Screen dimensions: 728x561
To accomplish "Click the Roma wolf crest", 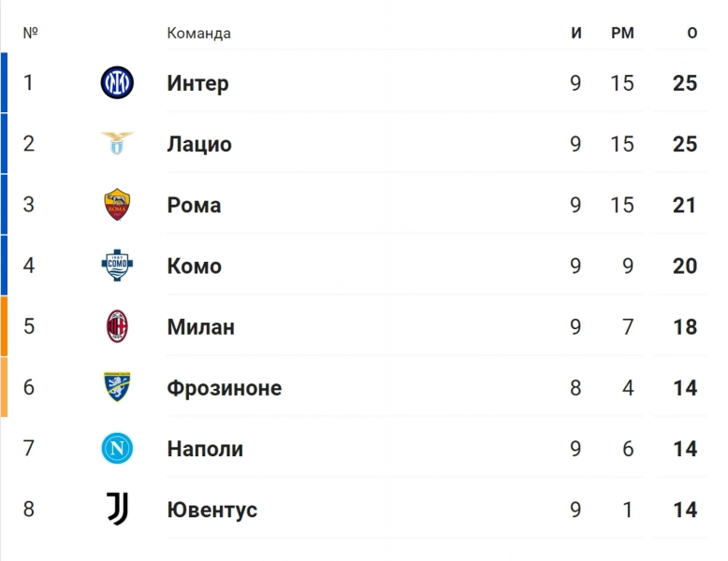I will tap(117, 204).
